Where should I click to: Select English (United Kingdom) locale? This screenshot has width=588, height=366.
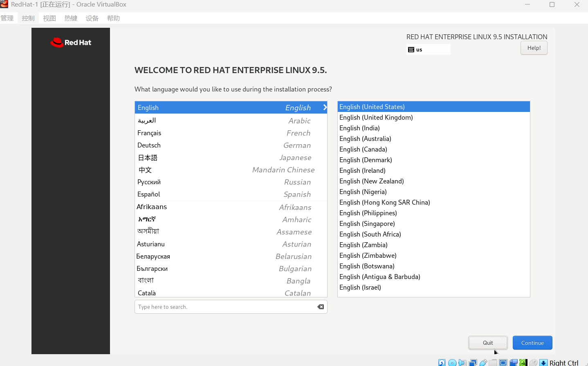(434, 117)
